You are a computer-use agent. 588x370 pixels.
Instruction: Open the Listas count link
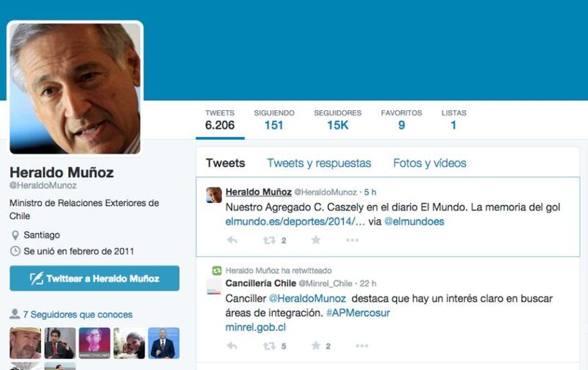click(453, 120)
